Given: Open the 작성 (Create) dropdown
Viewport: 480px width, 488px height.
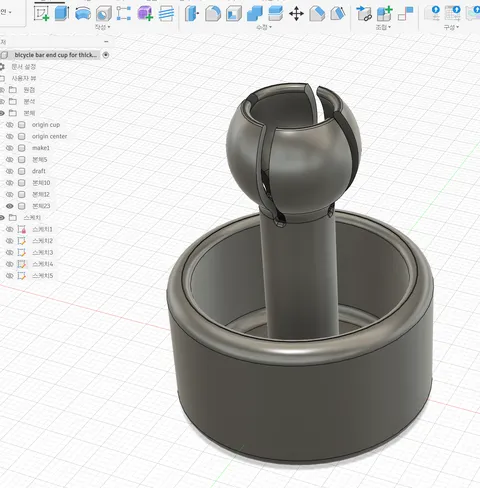Looking at the screenshot, I should pos(102,27).
